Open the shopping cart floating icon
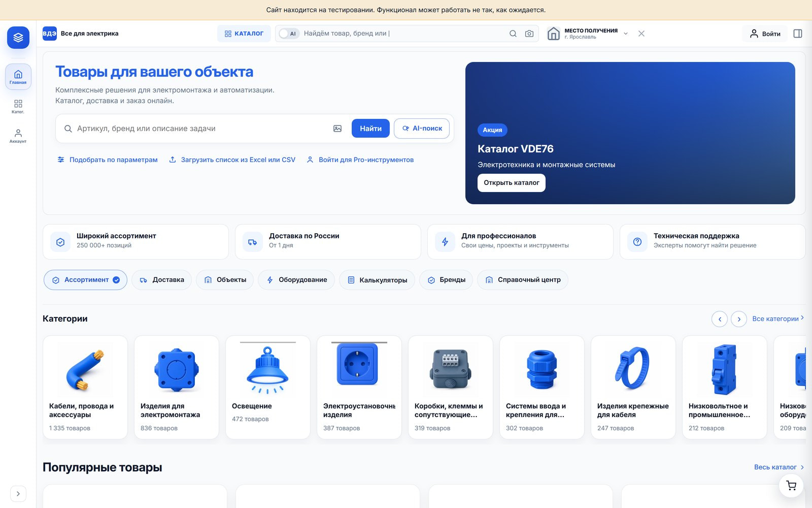 pyautogui.click(x=791, y=486)
